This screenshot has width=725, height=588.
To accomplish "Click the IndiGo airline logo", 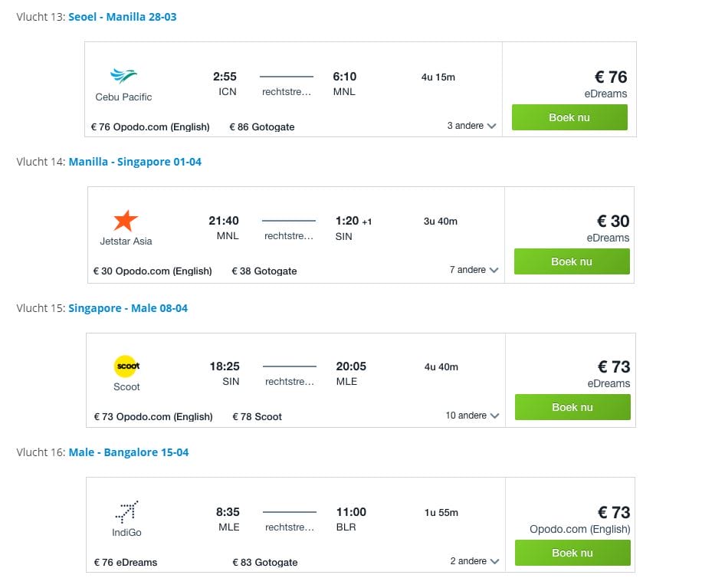I will (x=126, y=511).
